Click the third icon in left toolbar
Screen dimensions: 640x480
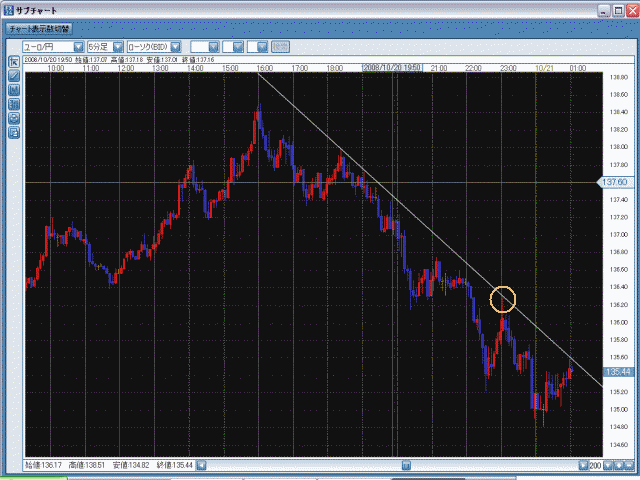click(14, 90)
